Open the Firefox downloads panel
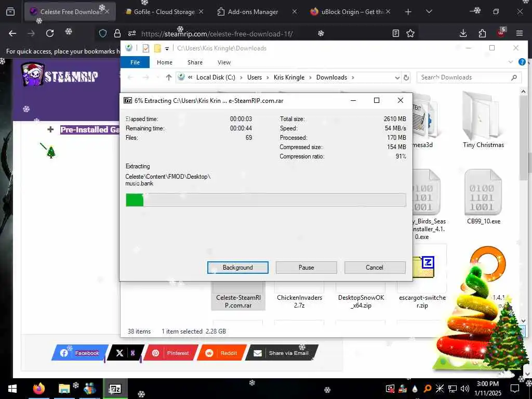This screenshot has height=399, width=532. coord(463,33)
